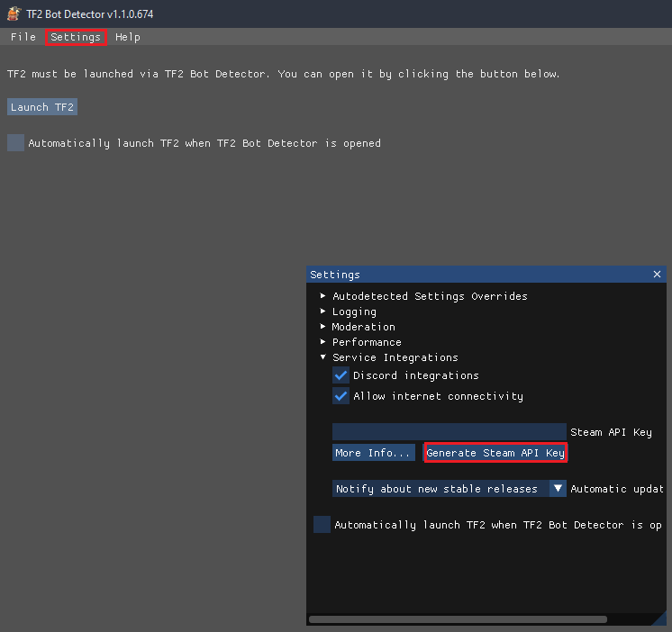Screen dimensions: 672x632
Task: Click Generate Steam API Key button
Action: tap(495, 453)
